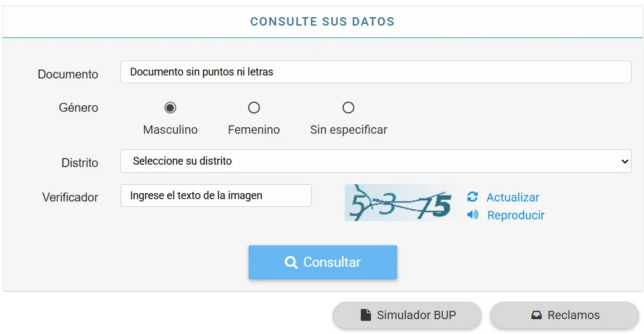Click the dropdown arrow of district selector

point(624,161)
